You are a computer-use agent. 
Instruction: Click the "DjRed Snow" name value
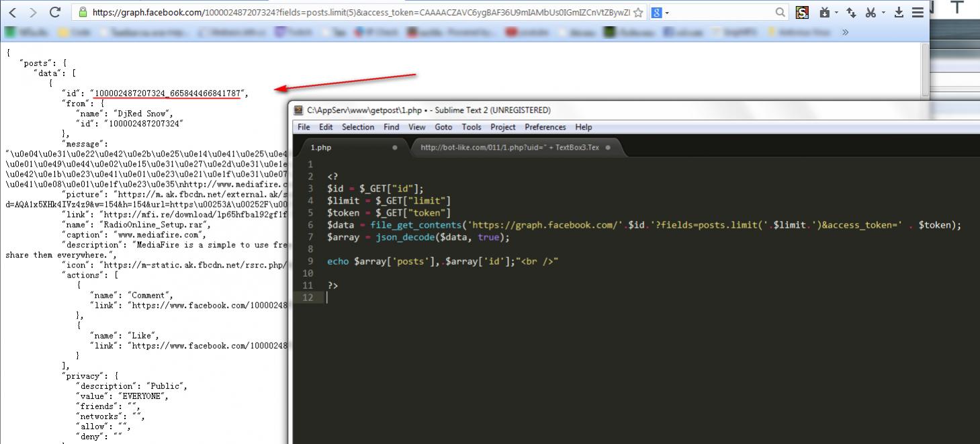click(x=142, y=114)
